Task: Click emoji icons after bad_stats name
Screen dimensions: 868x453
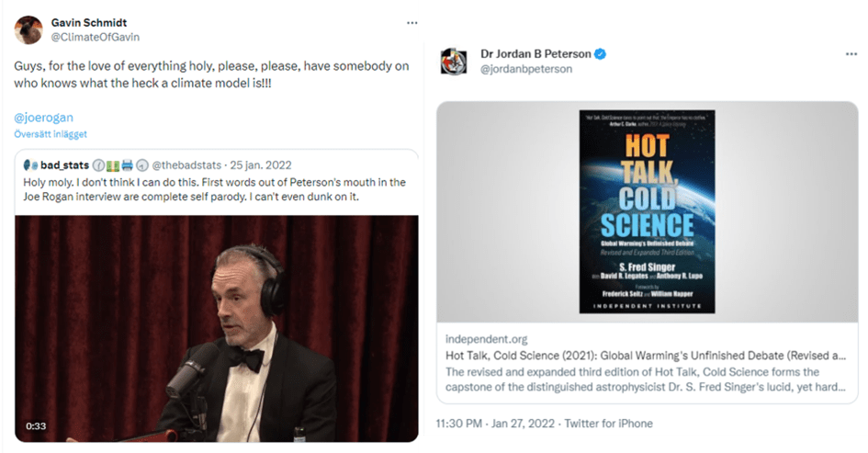Action: pyautogui.click(x=120, y=165)
